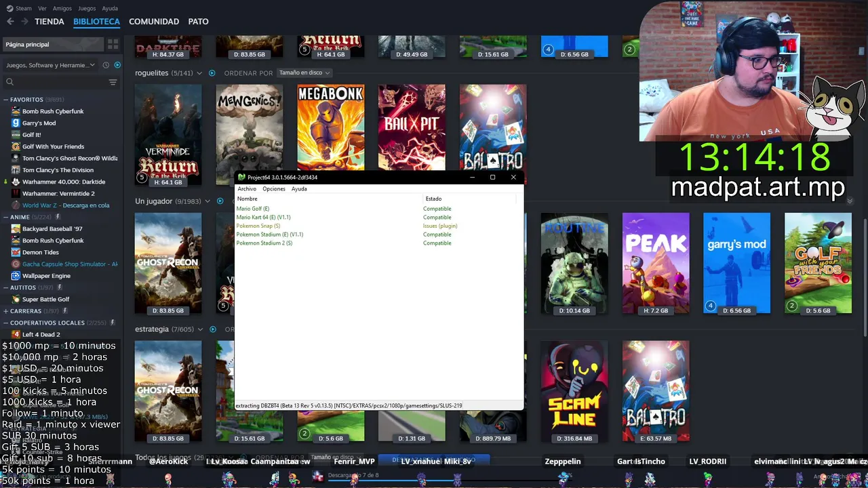Go back with Steam's back arrow
Screen dimensions: 868x488
(x=10, y=22)
